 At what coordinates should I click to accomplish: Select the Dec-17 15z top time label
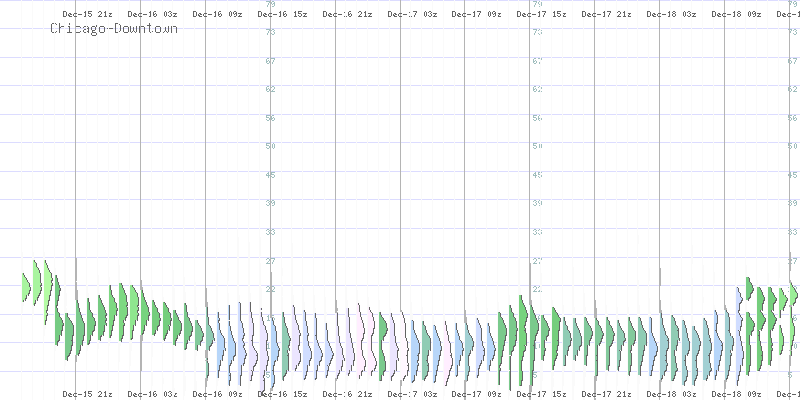click(542, 15)
